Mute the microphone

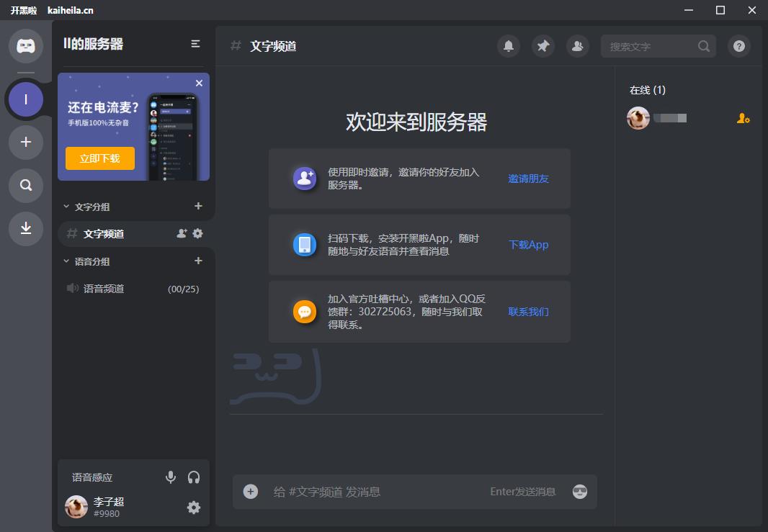[171, 477]
